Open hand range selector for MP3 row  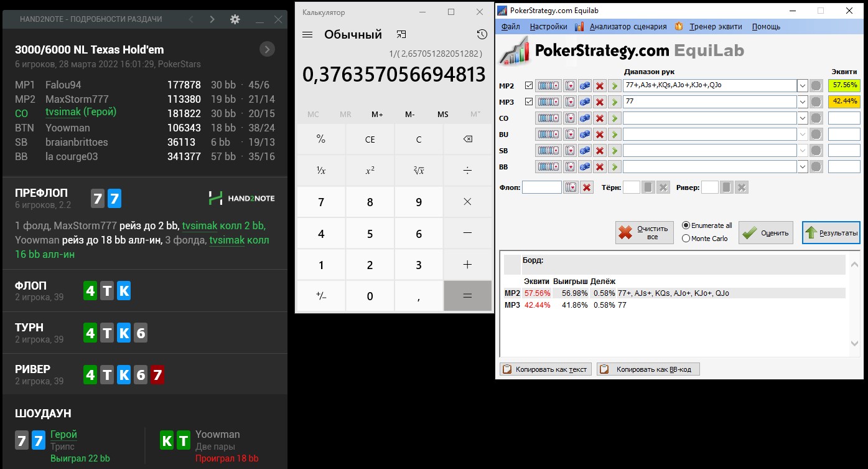coord(549,102)
